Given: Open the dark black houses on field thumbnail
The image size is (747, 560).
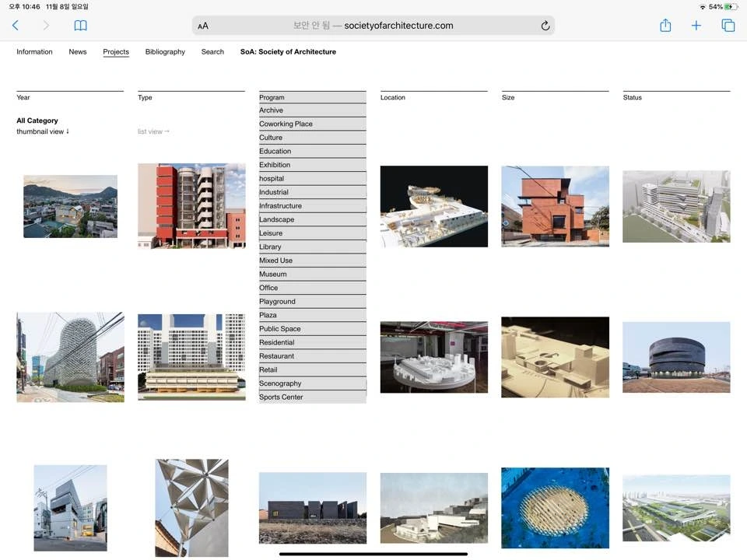Looking at the screenshot, I should [x=313, y=508].
